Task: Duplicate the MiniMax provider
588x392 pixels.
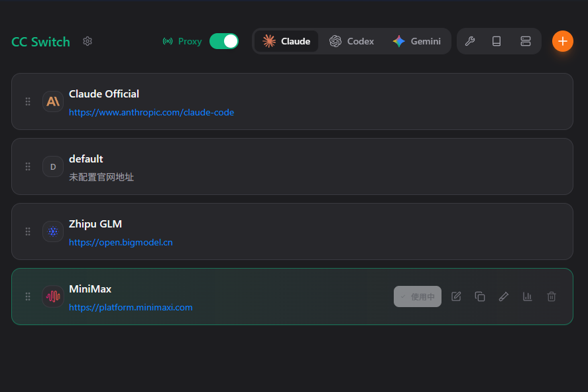Action: coord(480,296)
